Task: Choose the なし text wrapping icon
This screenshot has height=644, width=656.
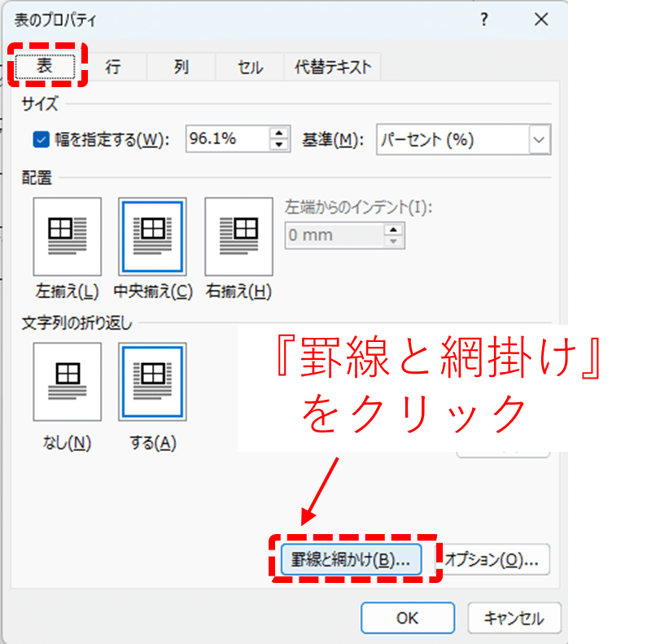Action: tap(68, 381)
